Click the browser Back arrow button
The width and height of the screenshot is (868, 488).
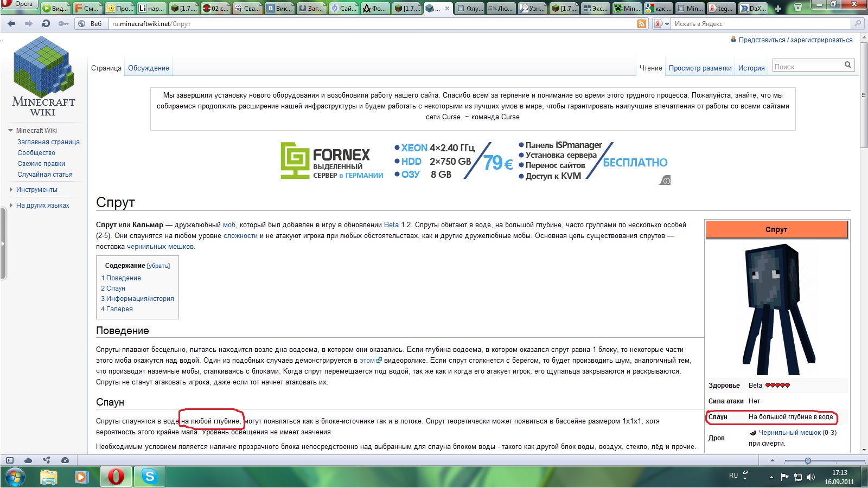tap(11, 23)
